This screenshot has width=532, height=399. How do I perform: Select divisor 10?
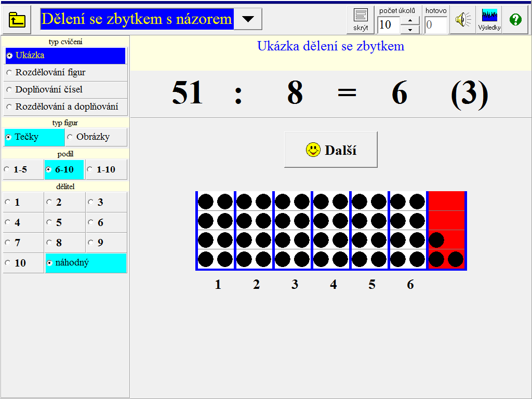23,263
